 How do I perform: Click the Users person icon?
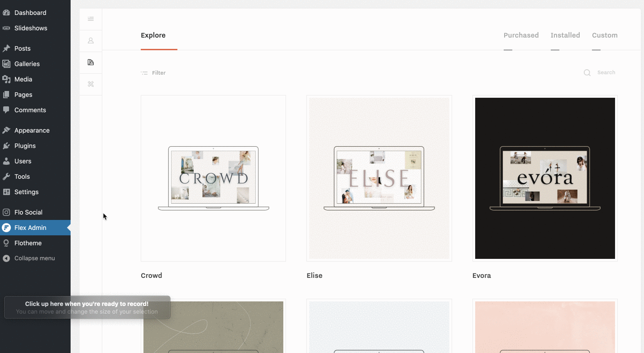[x=6, y=161]
